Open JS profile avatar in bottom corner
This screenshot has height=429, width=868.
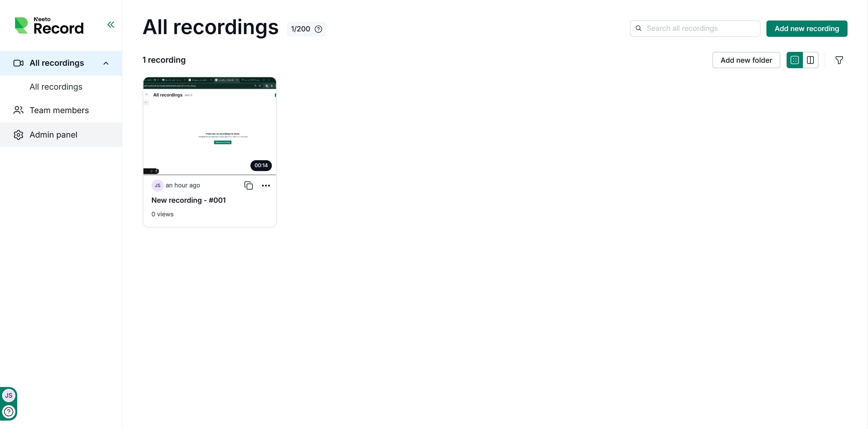pos(9,395)
